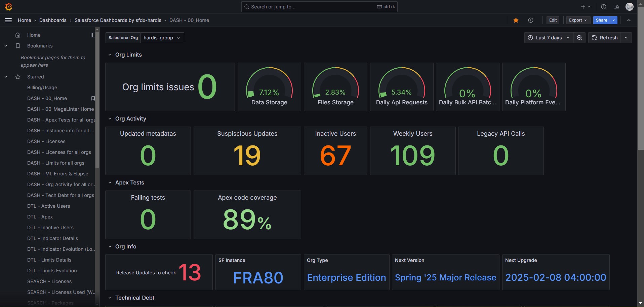Screen dimensions: 644x307
Task: Toggle the hamburger navigation menu
Action: tap(8, 20)
